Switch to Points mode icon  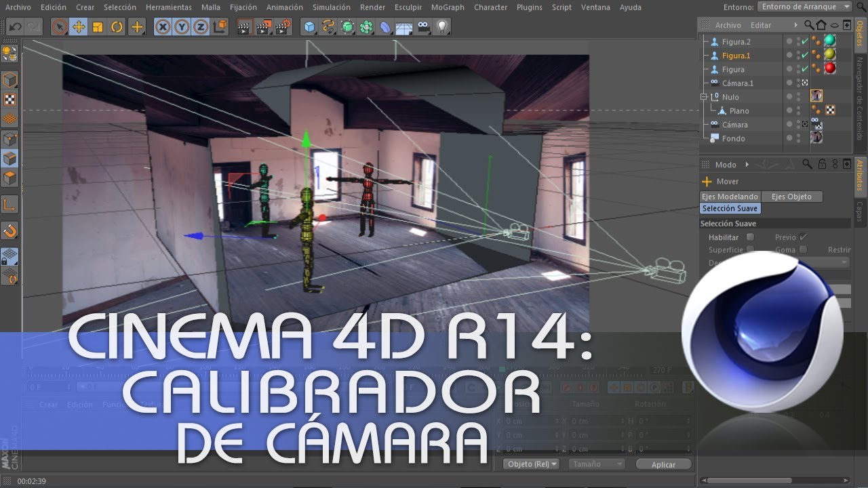coord(9,139)
